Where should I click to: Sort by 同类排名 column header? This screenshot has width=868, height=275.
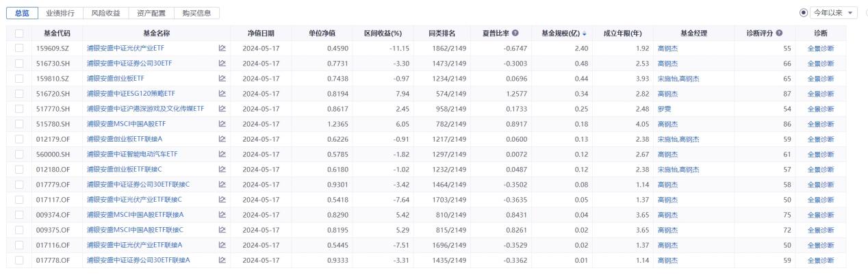pos(442,33)
